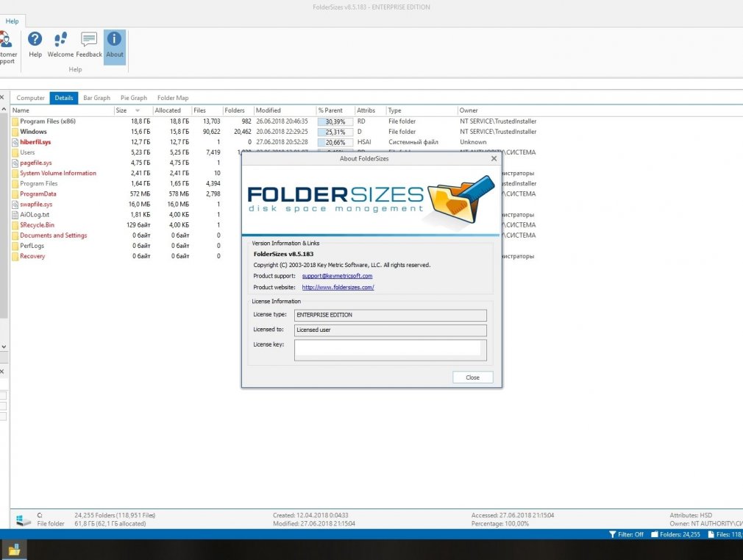Viewport: 743px width, 560px height.
Task: Sort by the Folders column header
Action: coord(238,110)
